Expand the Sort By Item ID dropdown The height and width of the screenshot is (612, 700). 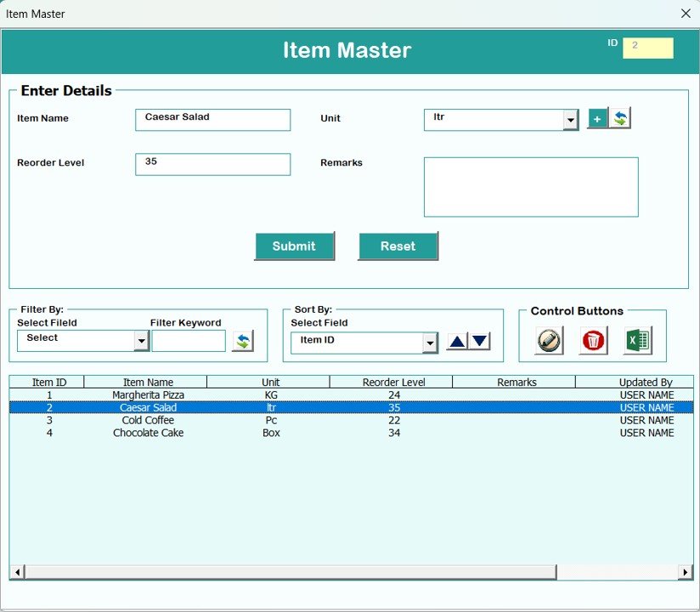click(x=430, y=343)
